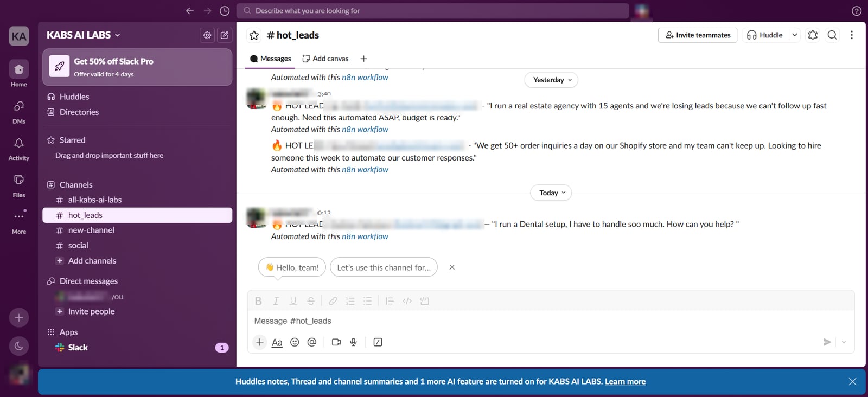The height and width of the screenshot is (397, 868).
Task: Expand Huddle options dropdown arrow
Action: coord(795,35)
